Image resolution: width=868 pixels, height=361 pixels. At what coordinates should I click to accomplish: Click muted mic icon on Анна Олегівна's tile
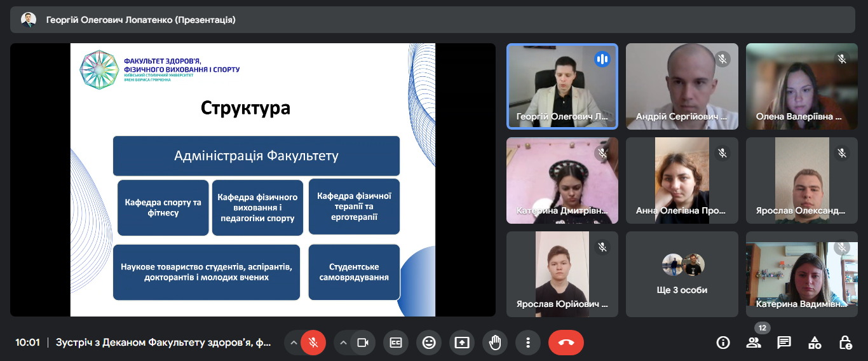pos(722,153)
